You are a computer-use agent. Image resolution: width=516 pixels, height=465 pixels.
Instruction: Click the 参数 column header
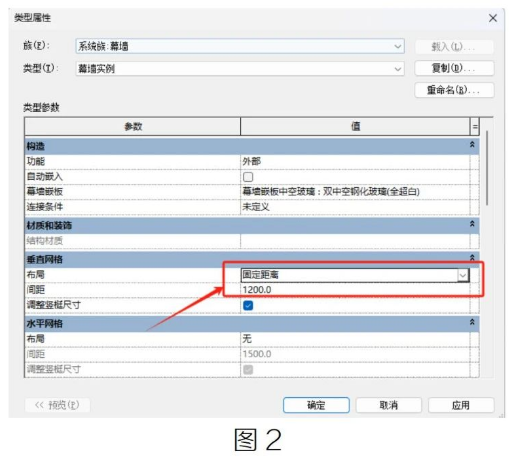tap(133, 126)
